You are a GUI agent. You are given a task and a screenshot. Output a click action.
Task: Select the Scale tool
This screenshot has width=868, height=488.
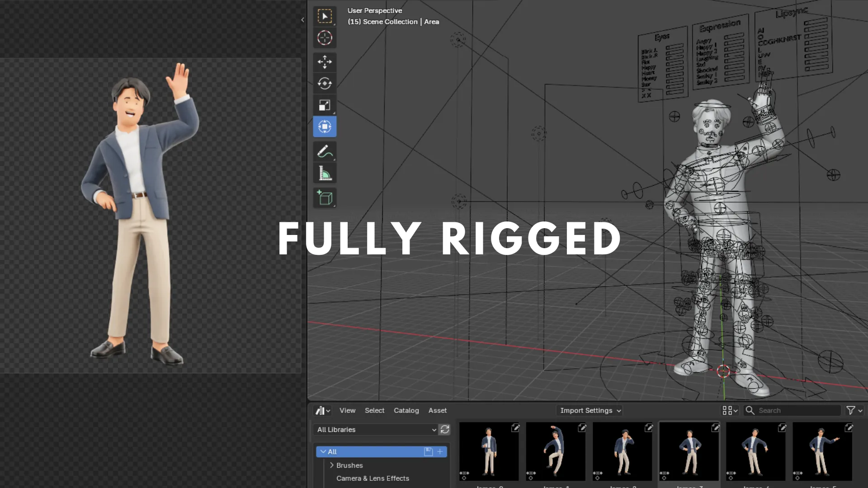point(325,105)
